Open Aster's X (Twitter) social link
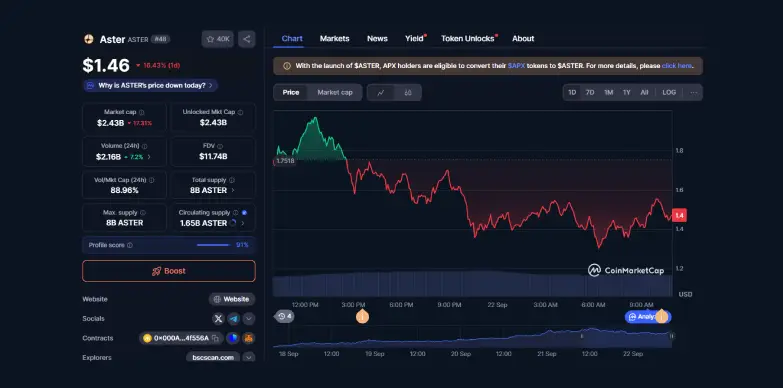 coord(218,319)
